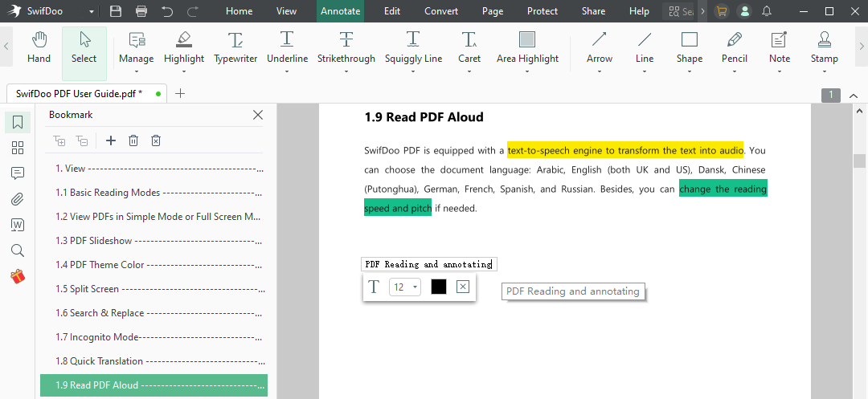The width and height of the screenshot is (868, 399).
Task: Save the document with the floppy icon
Action: 116,11
